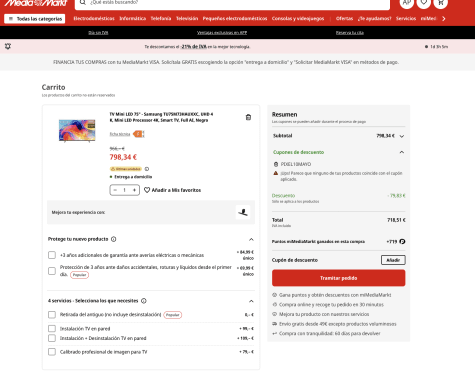Open Ofertas menu item
Screen dimensions: 475x371
coord(344,18)
